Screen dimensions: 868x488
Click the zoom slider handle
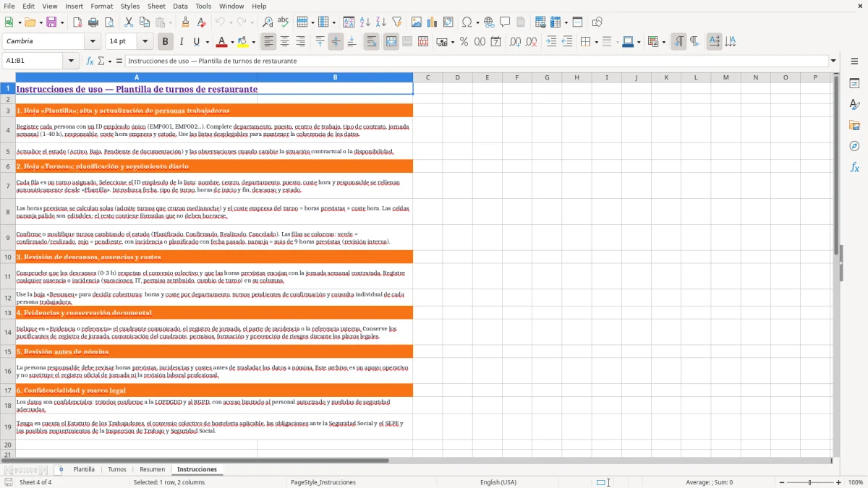pyautogui.click(x=809, y=482)
